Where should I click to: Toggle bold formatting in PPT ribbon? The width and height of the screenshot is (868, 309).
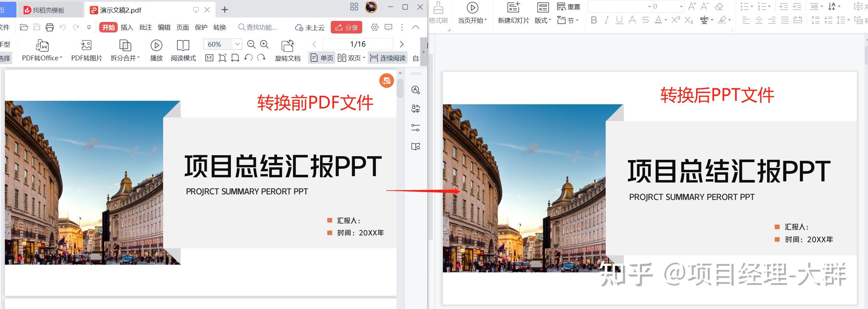coord(593,20)
